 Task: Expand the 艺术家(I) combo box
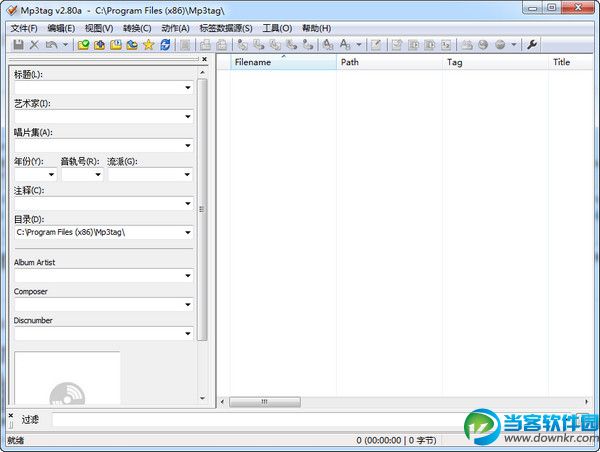(188, 117)
